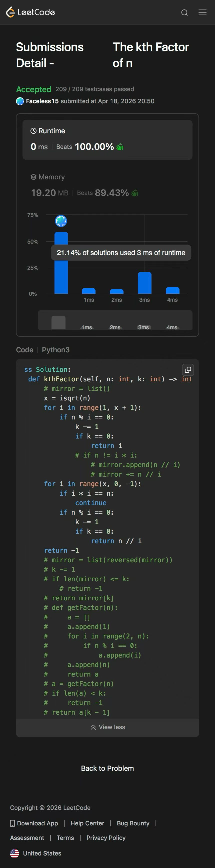
Task: Open the hamburger menu
Action: 202,13
